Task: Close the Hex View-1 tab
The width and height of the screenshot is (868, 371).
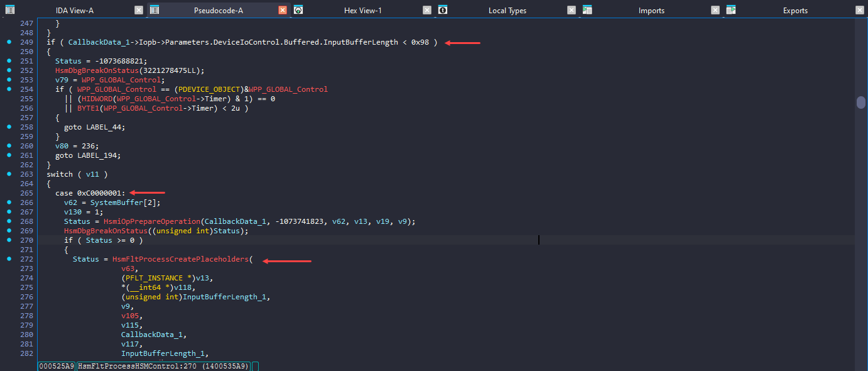Action: [427, 10]
